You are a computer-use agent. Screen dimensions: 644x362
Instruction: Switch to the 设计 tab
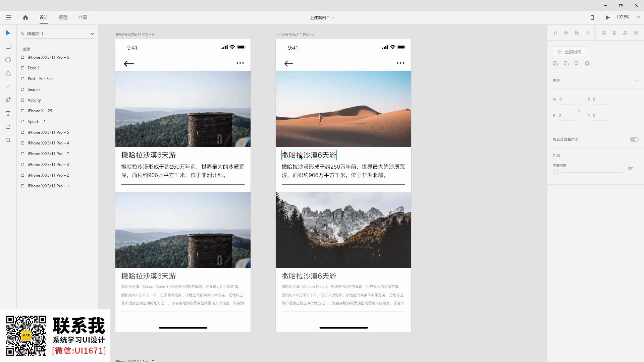click(44, 17)
